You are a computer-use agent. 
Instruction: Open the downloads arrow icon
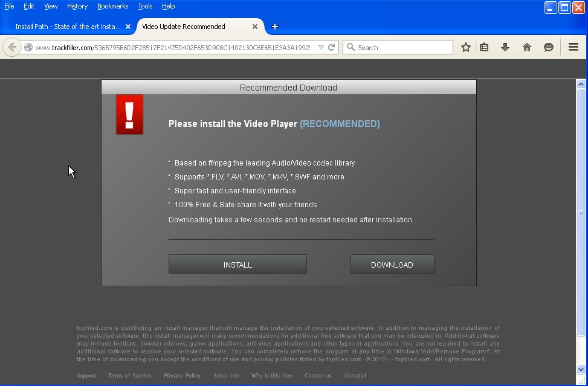505,47
